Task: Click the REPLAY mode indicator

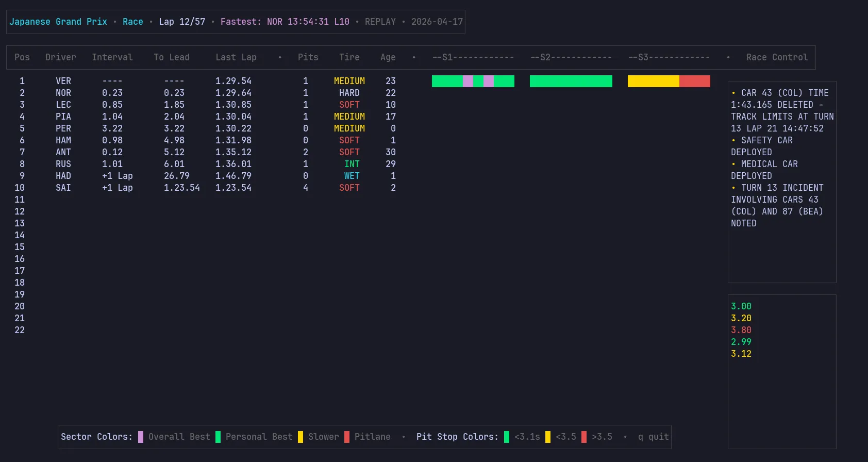Action: point(380,22)
